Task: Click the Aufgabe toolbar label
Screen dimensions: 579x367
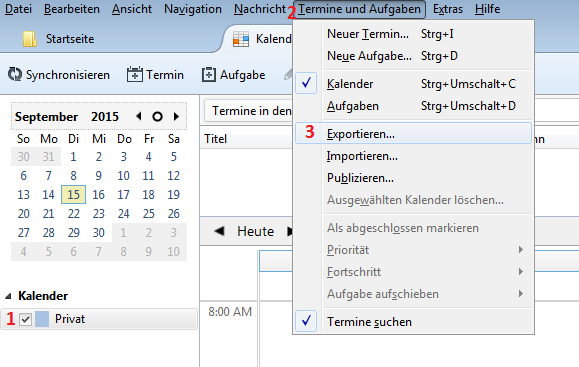Action: pyautogui.click(x=243, y=75)
